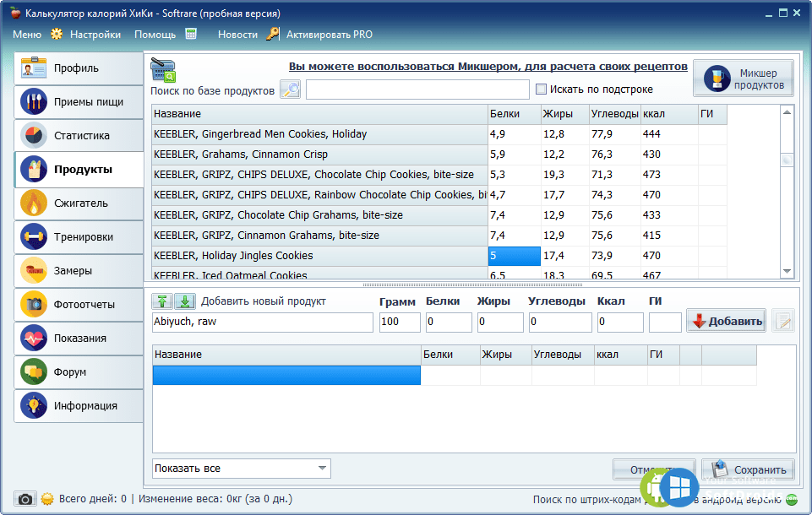The width and height of the screenshot is (812, 515).
Task: Open Настройки in the menu bar
Action: click(95, 35)
